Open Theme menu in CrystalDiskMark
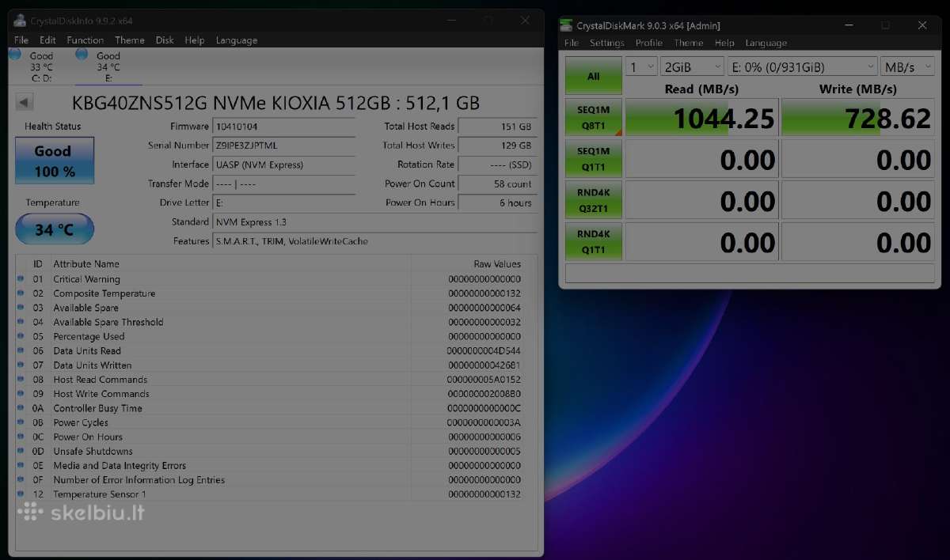 point(689,44)
